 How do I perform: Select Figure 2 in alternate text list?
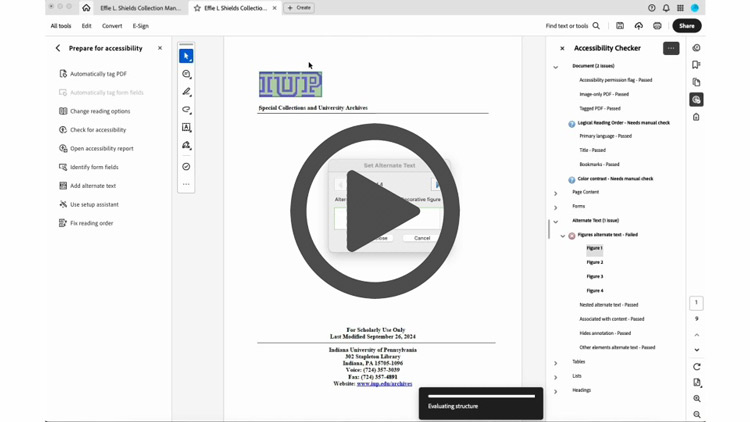coord(595,263)
